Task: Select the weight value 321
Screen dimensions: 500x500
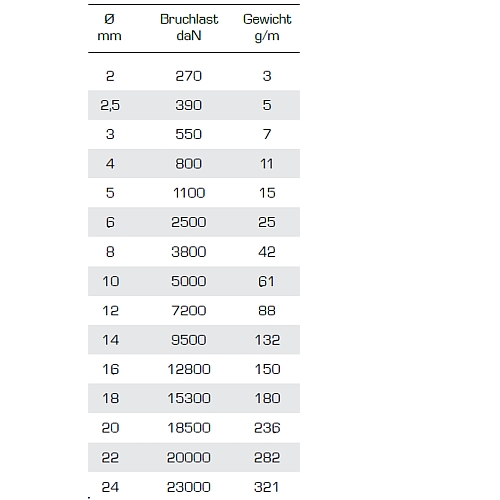Action: [x=266, y=487]
